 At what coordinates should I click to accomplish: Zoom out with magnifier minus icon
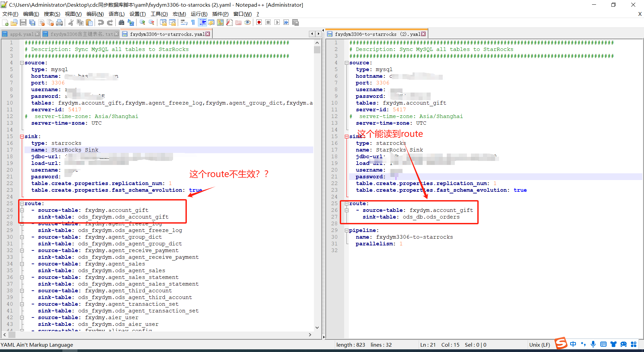151,22
